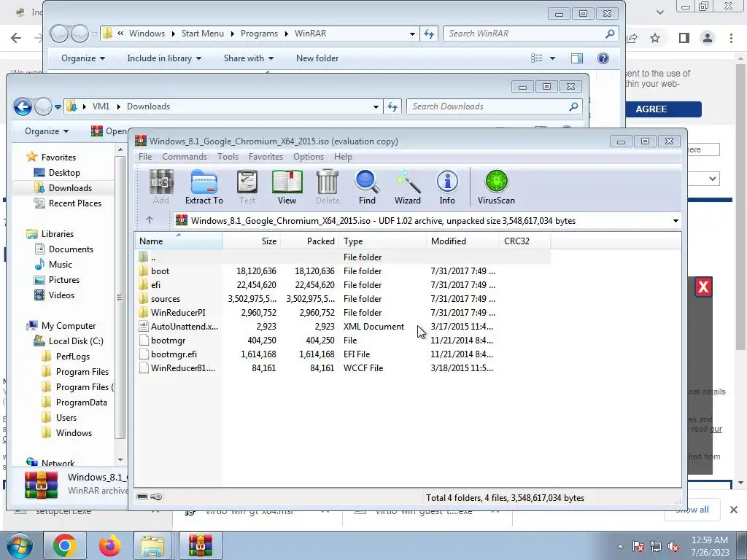Screen dimensions: 747x560
Task: Bookmark the page with Chrome's star icon
Action: 655,38
